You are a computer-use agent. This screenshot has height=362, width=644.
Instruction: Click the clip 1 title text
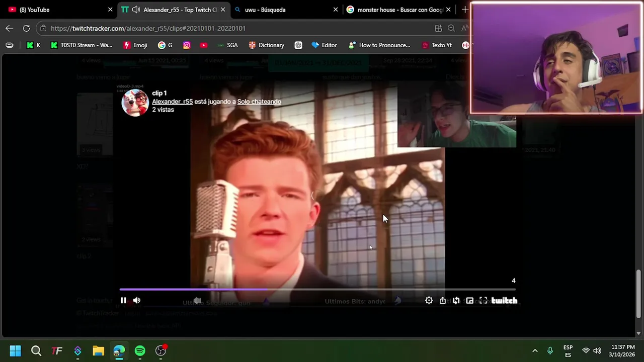(x=159, y=93)
